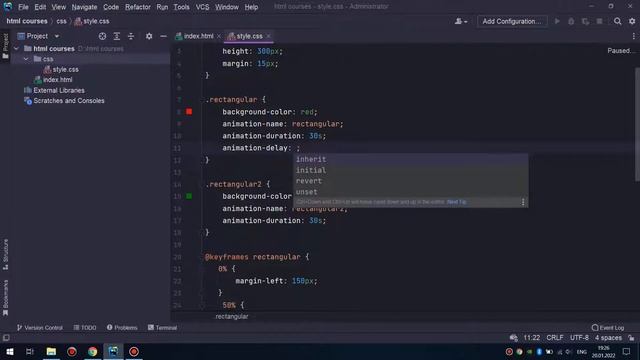Close the index.html editor tab
The width and height of the screenshot is (640, 360).
coord(219,36)
